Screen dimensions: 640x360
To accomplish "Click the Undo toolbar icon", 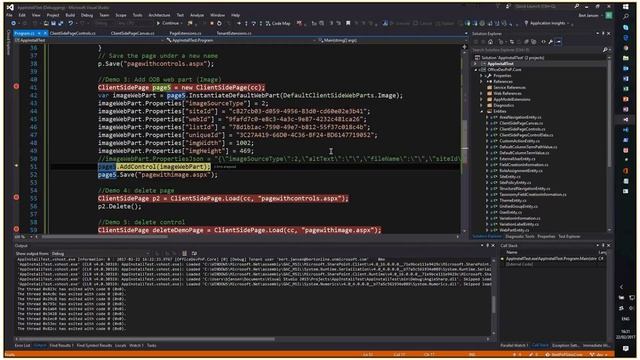I will coord(70,23).
